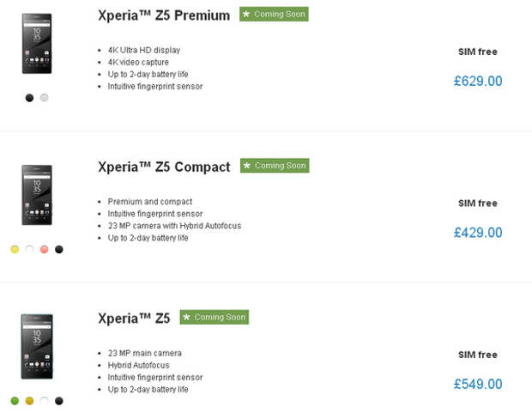Open the Xperia Z5 Compact phone image
The height and width of the screenshot is (413, 532).
[37, 195]
